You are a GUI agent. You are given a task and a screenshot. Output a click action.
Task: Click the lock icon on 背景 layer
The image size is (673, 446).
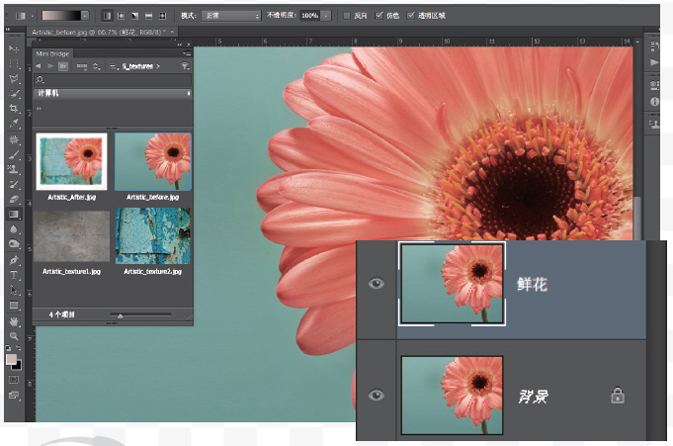(x=617, y=395)
